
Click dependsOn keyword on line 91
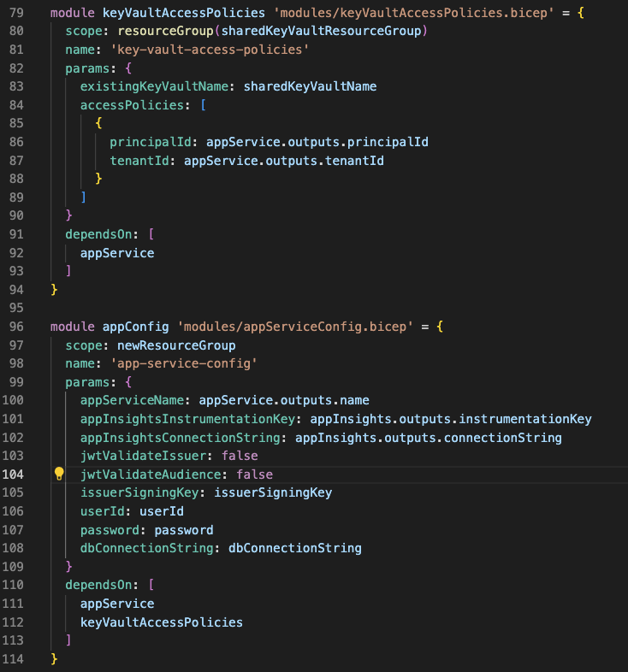click(98, 234)
